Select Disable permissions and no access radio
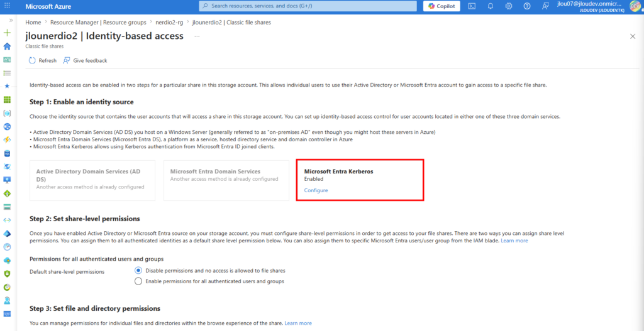This screenshot has height=331, width=644. [x=138, y=271]
